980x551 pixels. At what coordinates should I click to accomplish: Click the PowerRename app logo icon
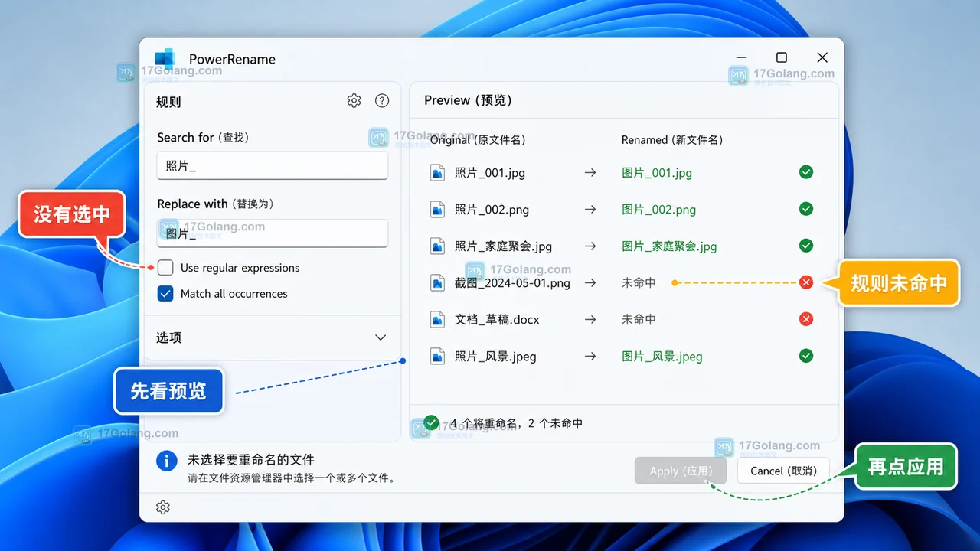coord(165,59)
